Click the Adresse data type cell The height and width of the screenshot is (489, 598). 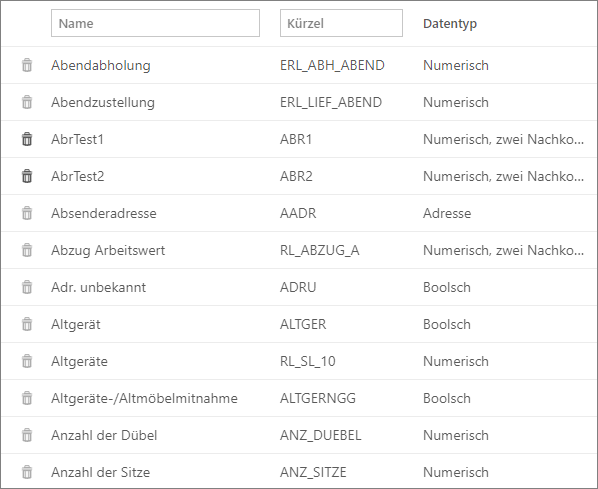[x=447, y=213]
